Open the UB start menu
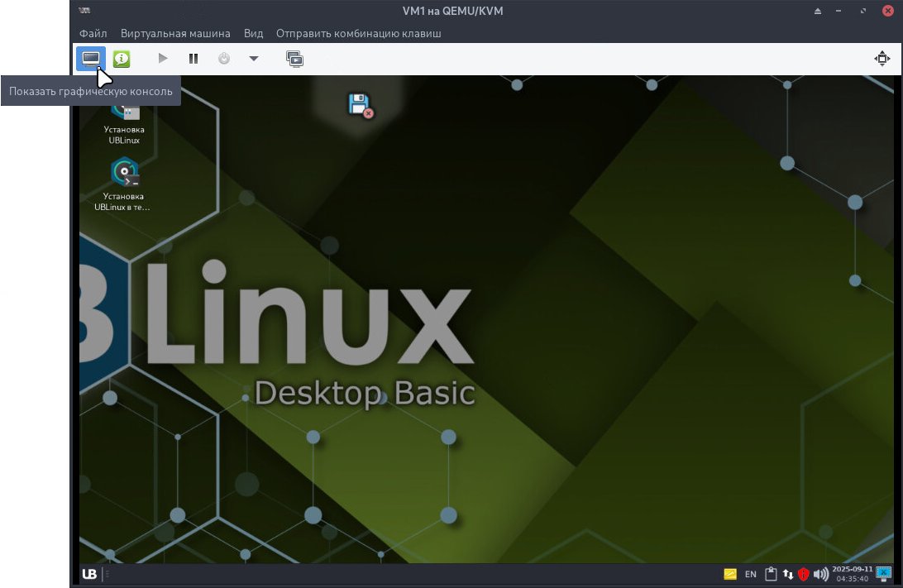Image resolution: width=903 pixels, height=588 pixels. pos(88,574)
